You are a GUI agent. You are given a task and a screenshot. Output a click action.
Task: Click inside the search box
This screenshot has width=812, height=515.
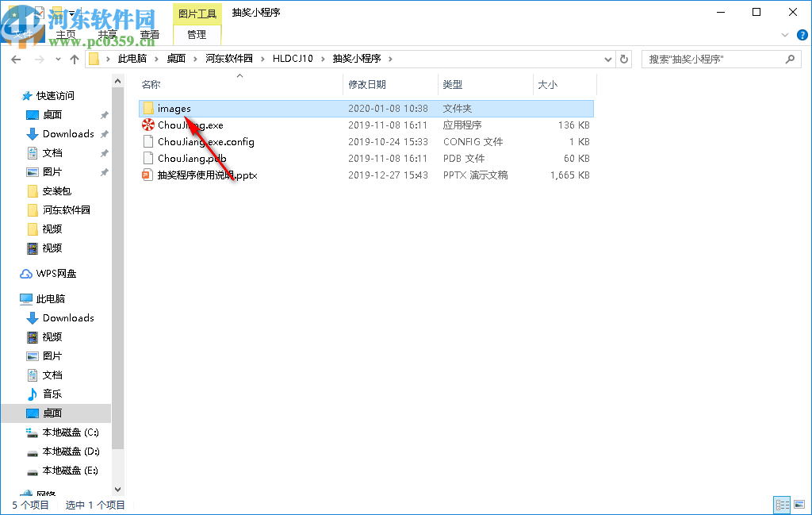(x=714, y=58)
